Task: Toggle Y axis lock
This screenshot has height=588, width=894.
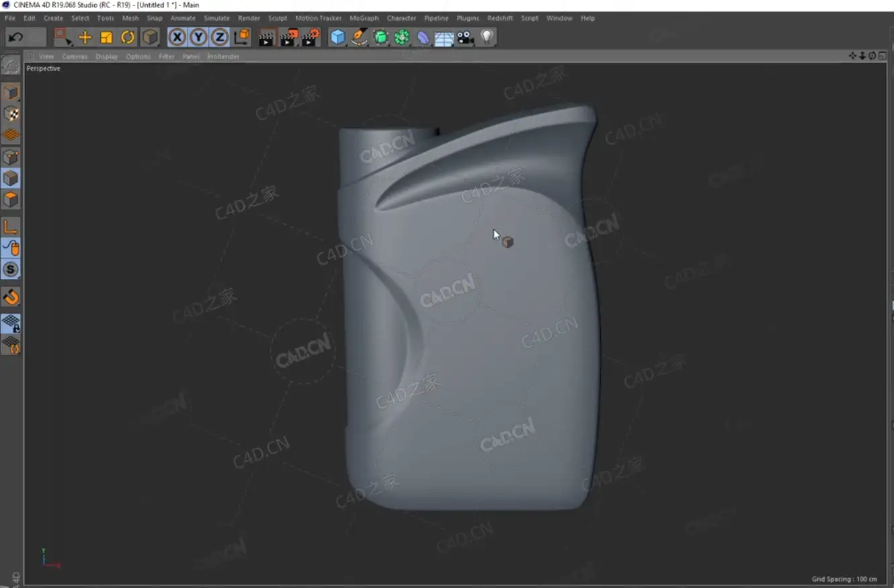Action: [x=198, y=37]
